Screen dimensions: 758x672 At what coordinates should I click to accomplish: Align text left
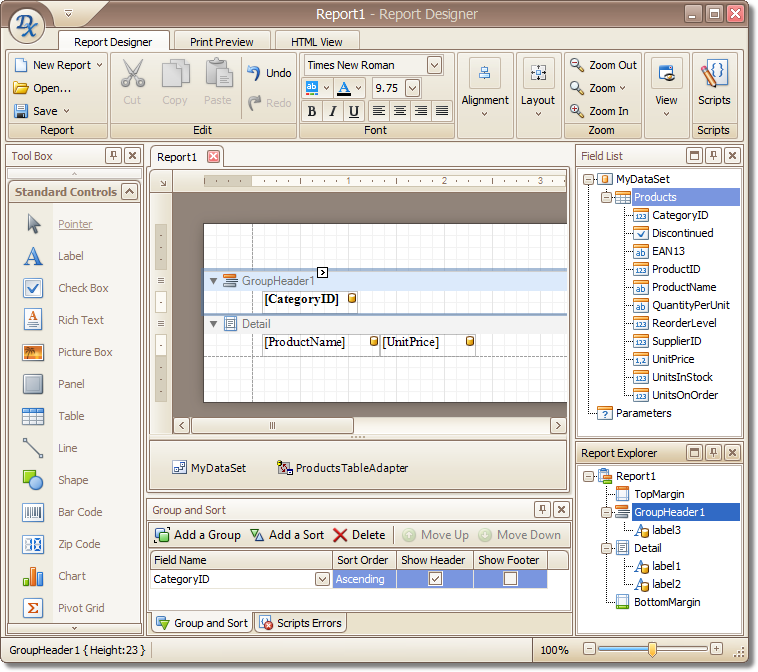379,111
